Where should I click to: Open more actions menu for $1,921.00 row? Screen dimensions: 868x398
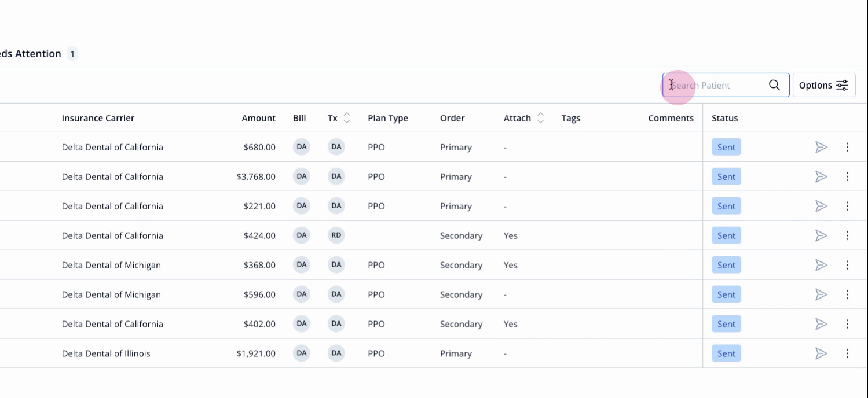pyautogui.click(x=847, y=353)
